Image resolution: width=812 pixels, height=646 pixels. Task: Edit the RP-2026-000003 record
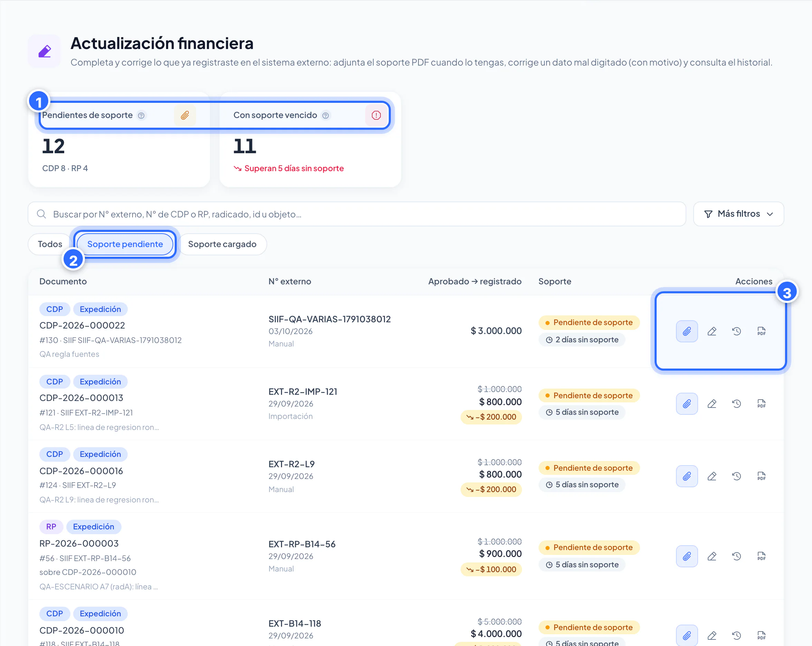pos(712,556)
